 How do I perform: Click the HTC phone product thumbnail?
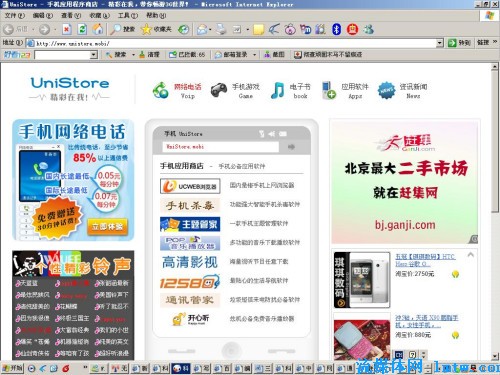(x=362, y=280)
